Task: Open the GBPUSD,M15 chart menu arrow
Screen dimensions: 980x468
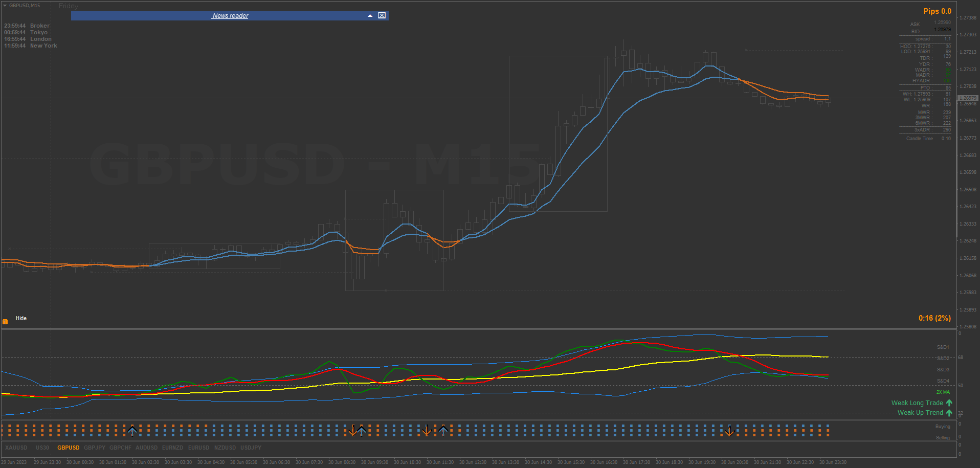Action: coord(5,6)
